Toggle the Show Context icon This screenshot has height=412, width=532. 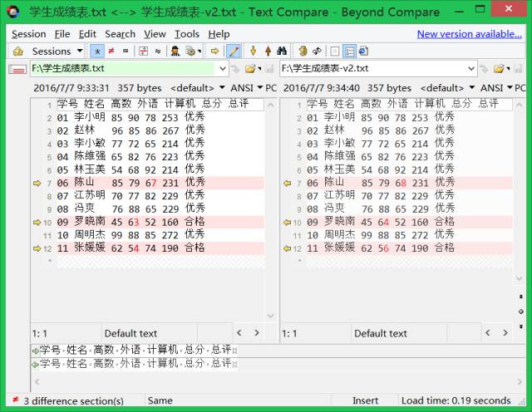coord(143,51)
